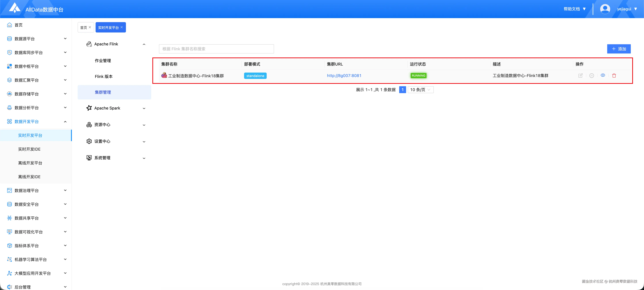
Task: Click the 首页 home icon in sidebar
Action: 9,25
